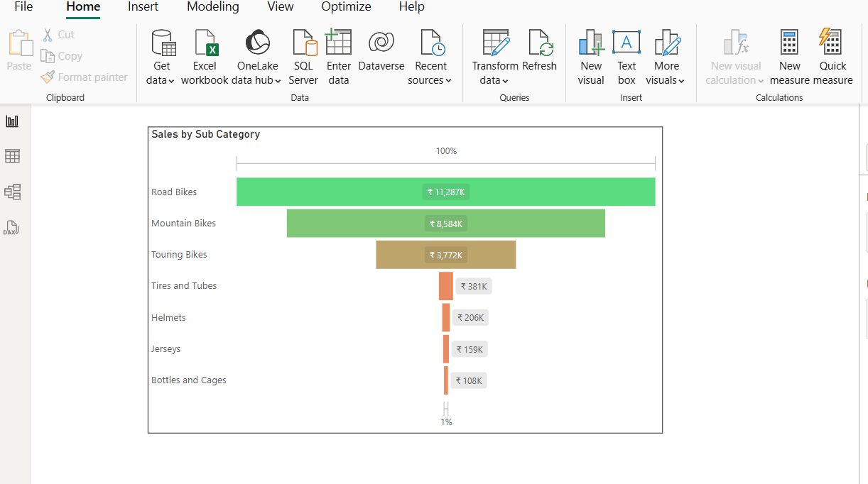Select the Touring Bikes funnel bar
Viewport: 868px width, 484px height.
446,255
